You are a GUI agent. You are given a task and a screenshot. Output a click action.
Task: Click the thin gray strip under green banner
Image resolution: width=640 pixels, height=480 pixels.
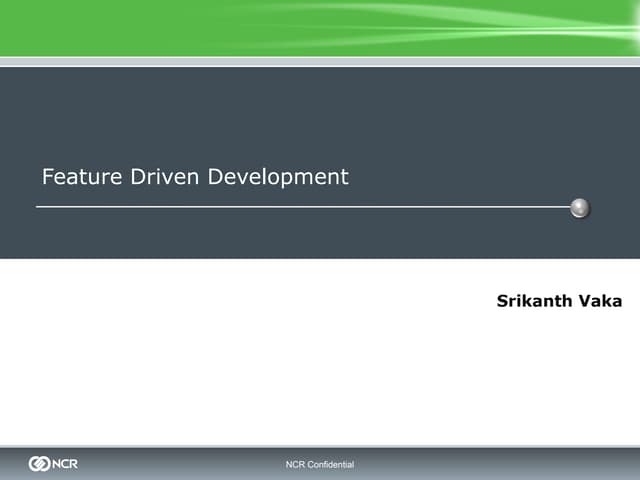(x=320, y=61)
